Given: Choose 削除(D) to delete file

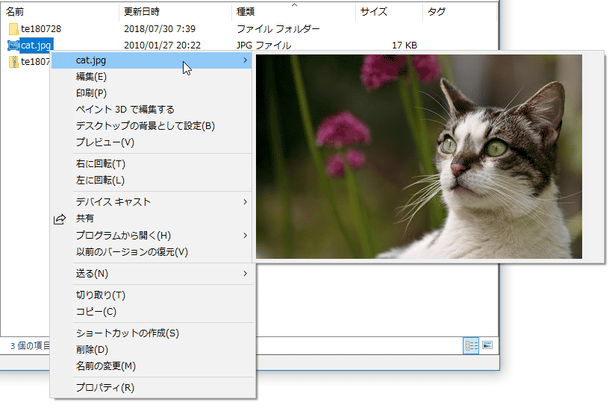Looking at the screenshot, I should click(151, 350).
